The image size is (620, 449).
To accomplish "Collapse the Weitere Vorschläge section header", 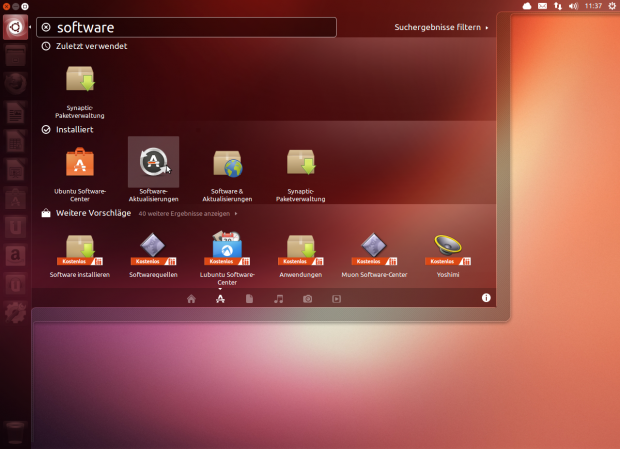I will pos(86,213).
